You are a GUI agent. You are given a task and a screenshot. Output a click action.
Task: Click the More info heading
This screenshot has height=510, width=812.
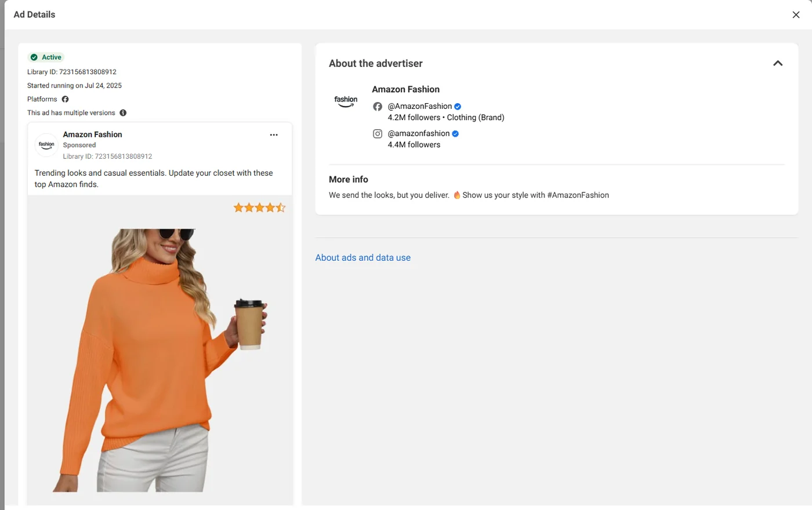pos(349,180)
